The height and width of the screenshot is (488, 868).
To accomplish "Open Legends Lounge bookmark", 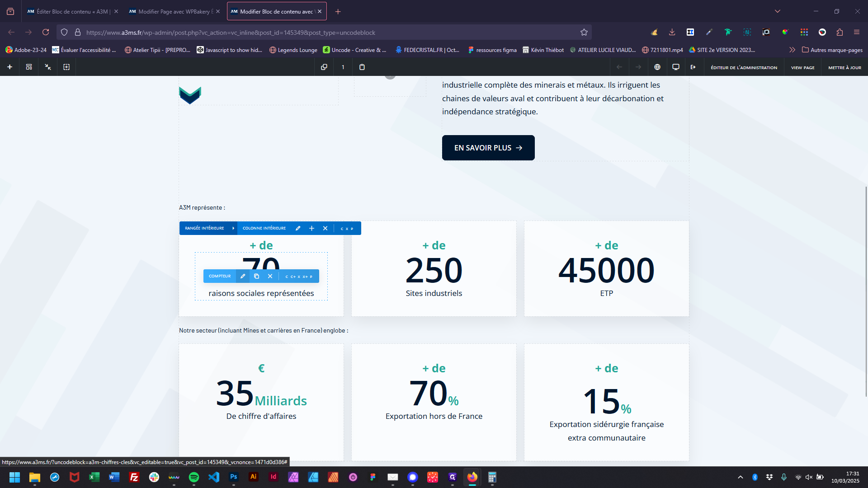I will (x=293, y=50).
